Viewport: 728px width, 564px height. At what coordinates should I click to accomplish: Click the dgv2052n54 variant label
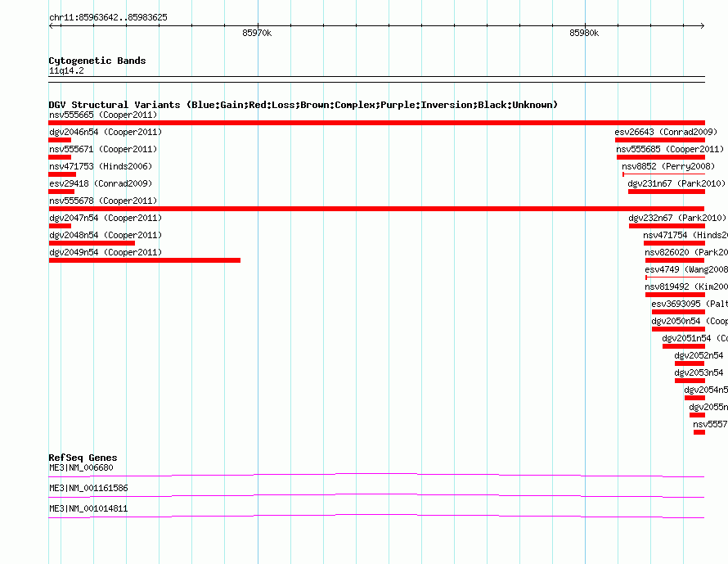click(x=699, y=355)
